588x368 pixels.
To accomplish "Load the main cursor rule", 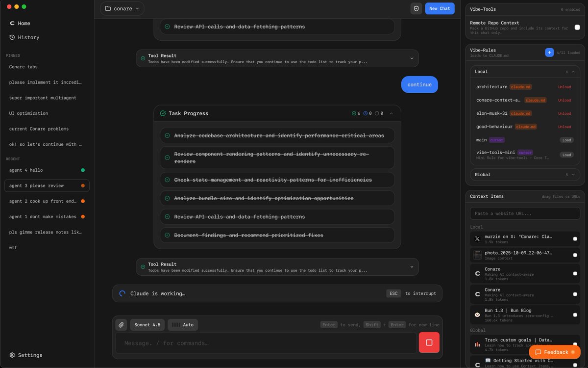I will (x=567, y=140).
